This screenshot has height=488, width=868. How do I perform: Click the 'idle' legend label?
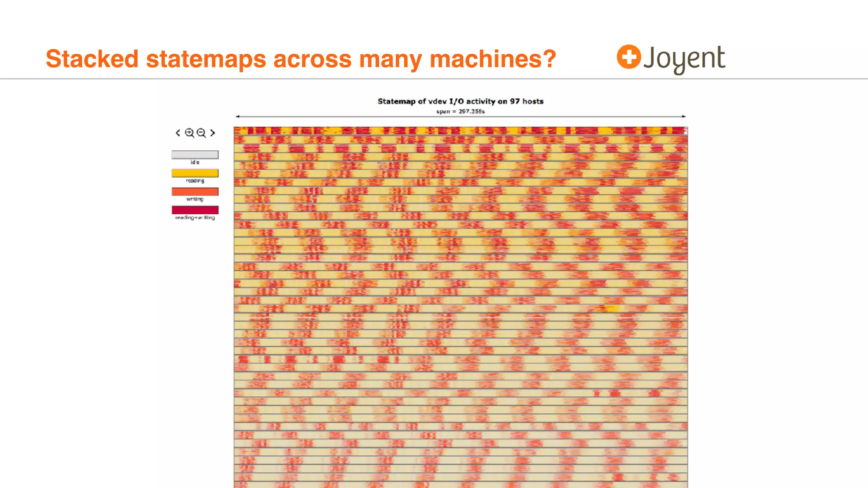pos(195,162)
